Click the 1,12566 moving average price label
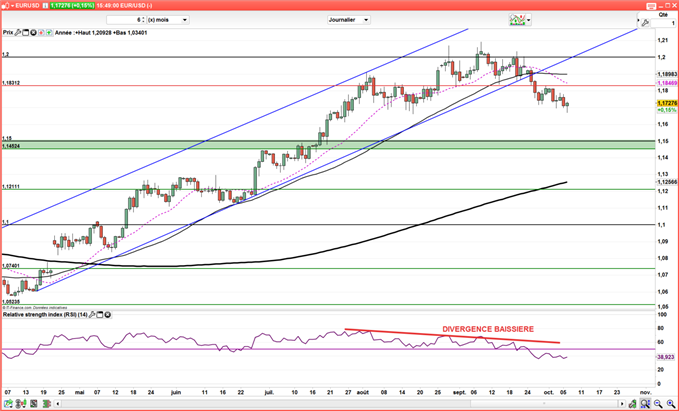This screenshot has height=411, width=679. [x=667, y=182]
